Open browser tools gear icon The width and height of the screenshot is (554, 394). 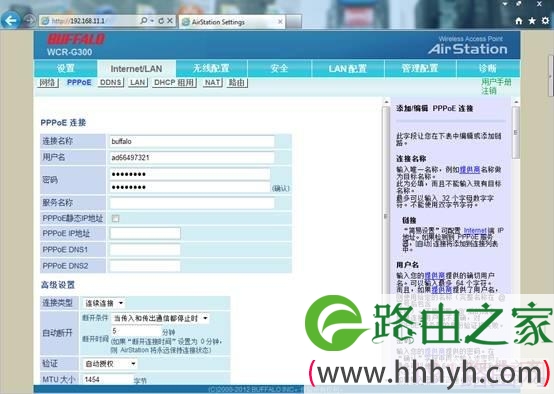[545, 21]
